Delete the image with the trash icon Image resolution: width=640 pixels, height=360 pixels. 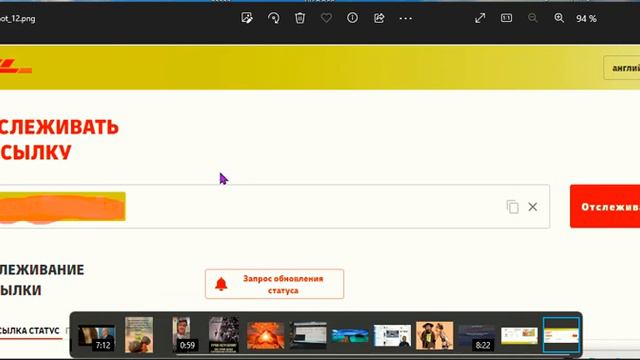pos(300,18)
